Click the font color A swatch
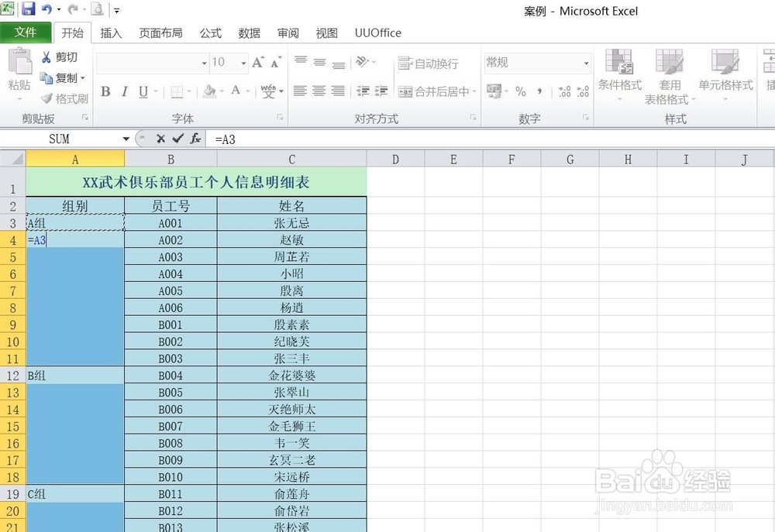This screenshot has height=532, width=775. tap(235, 91)
